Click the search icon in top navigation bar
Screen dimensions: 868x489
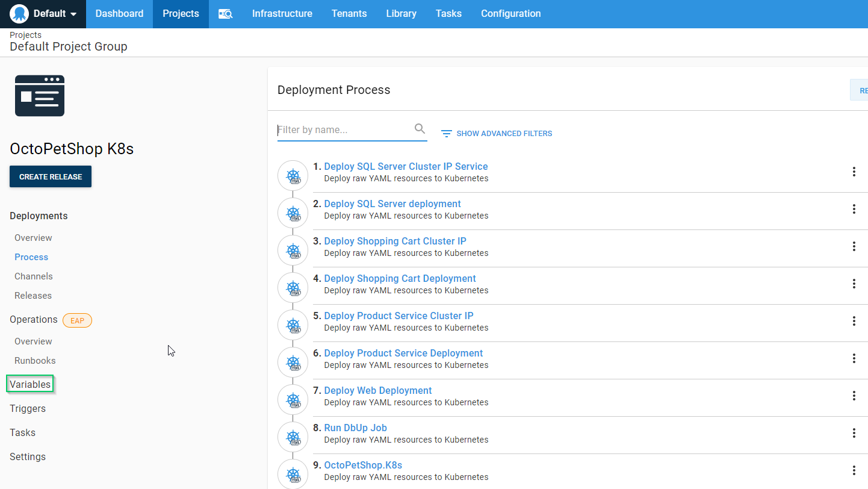click(x=225, y=14)
